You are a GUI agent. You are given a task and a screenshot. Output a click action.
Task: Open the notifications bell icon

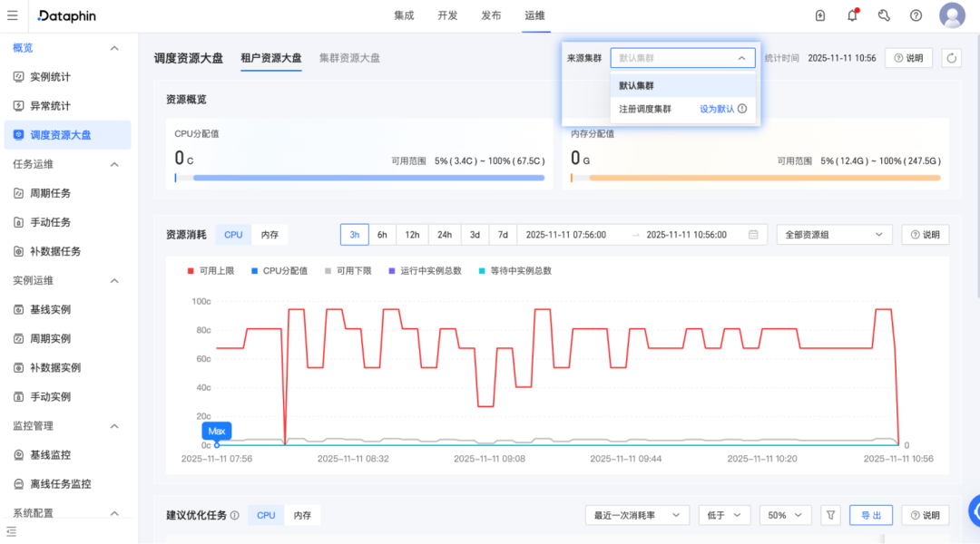[851, 15]
